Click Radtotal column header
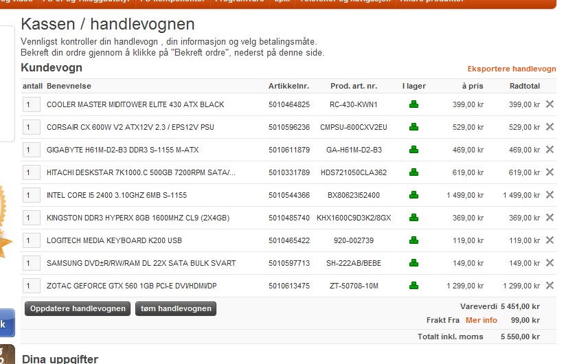This screenshot has height=364, width=588. (x=525, y=86)
